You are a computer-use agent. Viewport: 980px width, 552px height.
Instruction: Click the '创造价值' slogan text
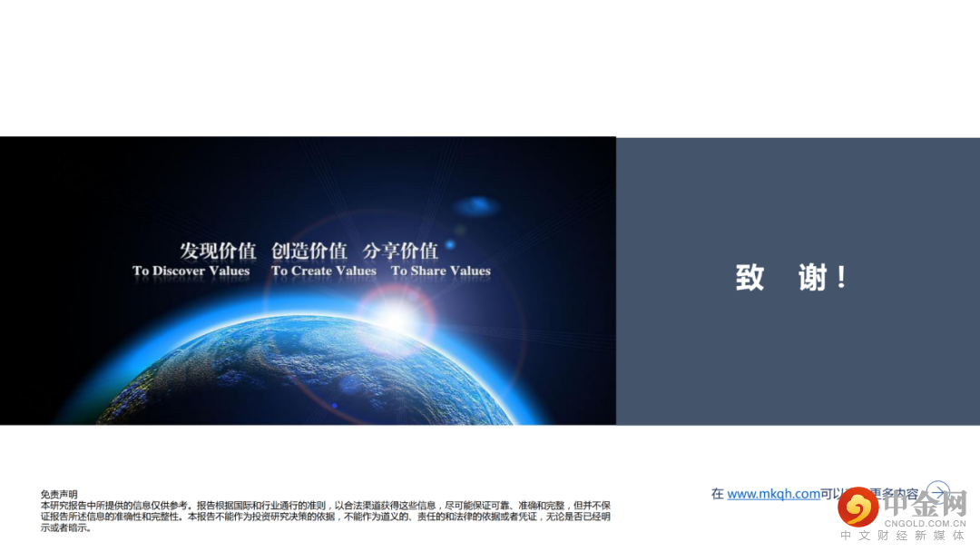coord(309,251)
